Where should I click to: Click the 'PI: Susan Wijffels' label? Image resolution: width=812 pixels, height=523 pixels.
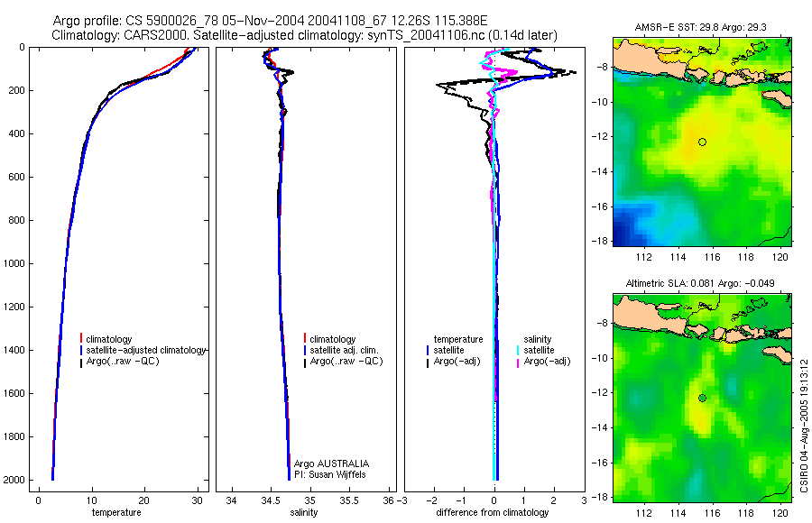tap(330, 475)
